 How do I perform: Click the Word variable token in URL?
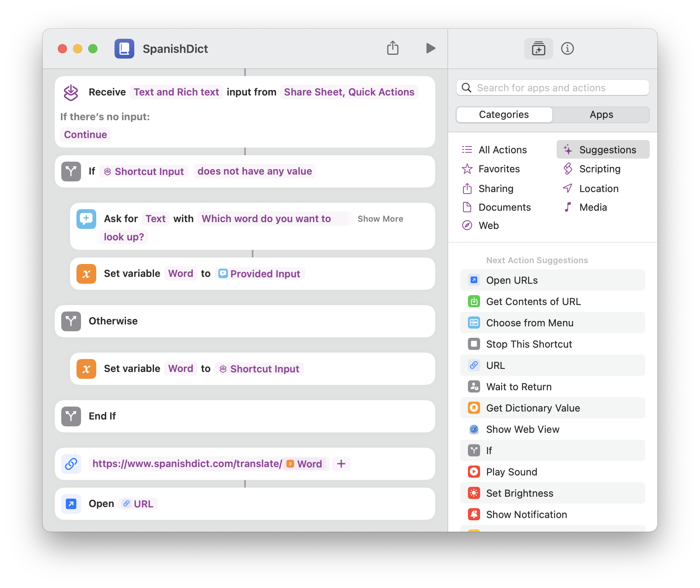coord(304,464)
